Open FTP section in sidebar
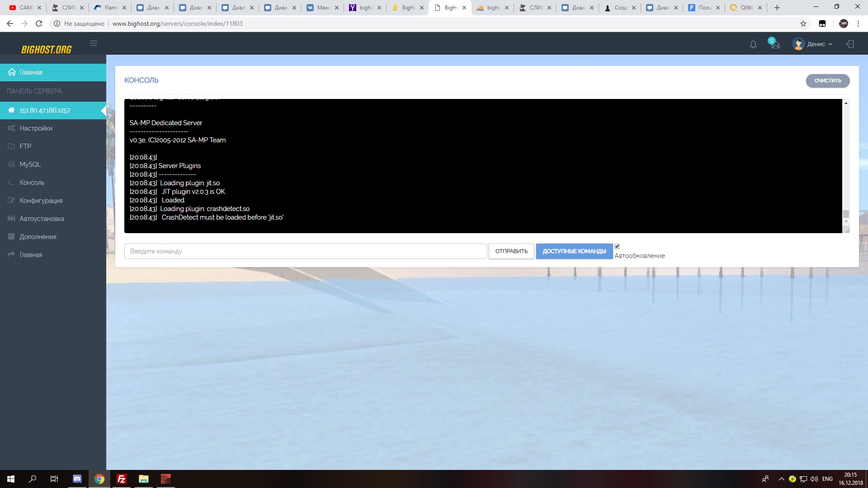 click(53, 146)
